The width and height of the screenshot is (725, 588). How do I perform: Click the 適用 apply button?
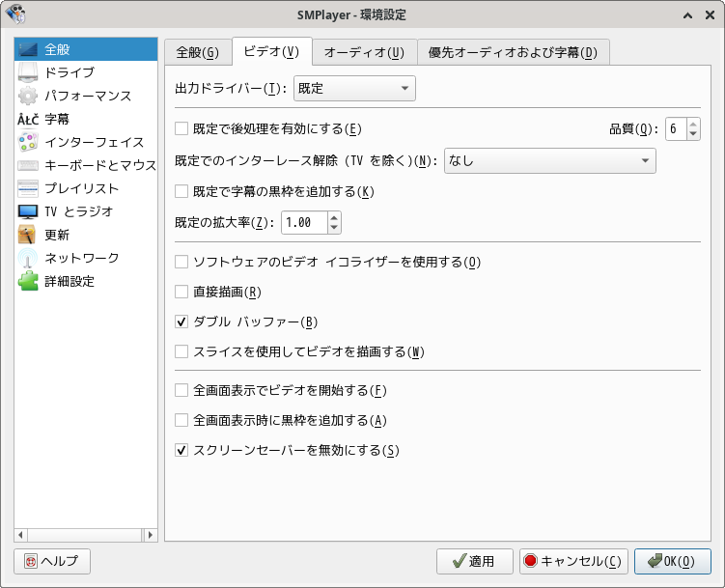pyautogui.click(x=474, y=561)
